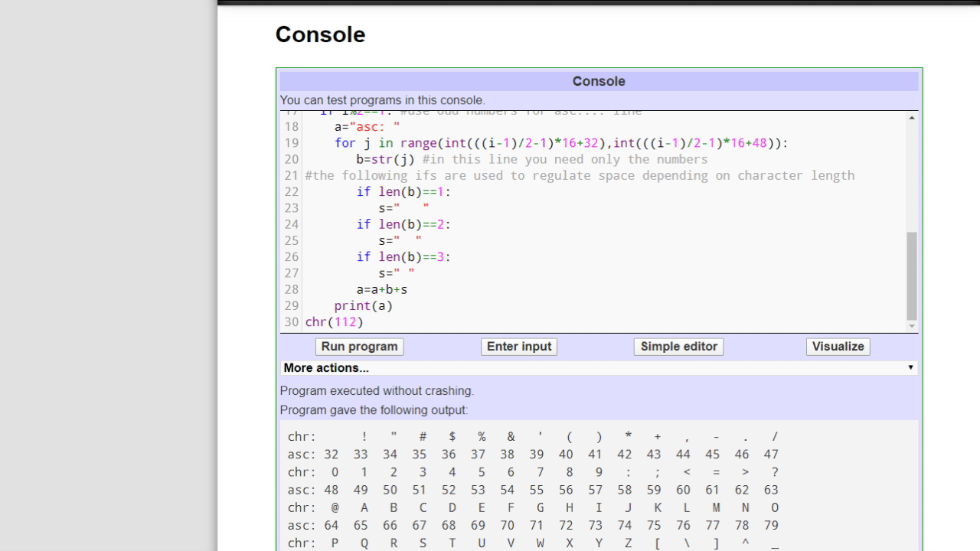Click line number 28 in the gutter

pos(292,290)
